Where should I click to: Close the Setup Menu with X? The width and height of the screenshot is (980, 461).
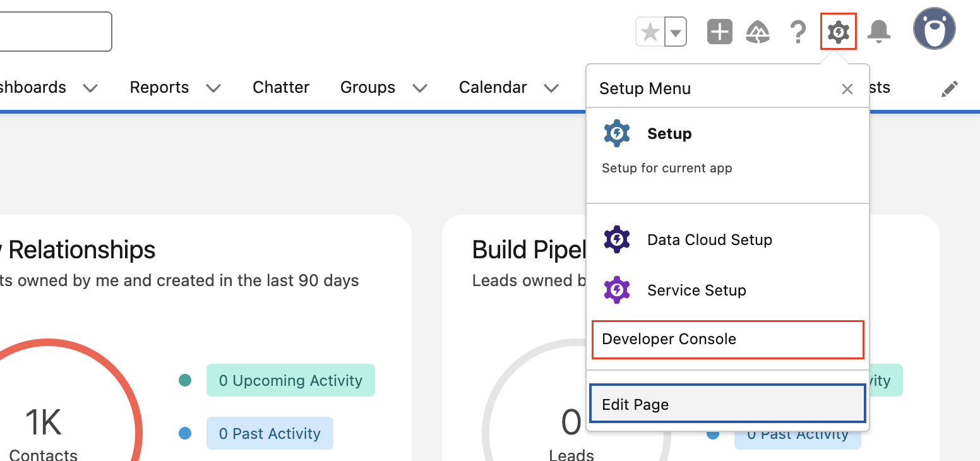(x=847, y=90)
